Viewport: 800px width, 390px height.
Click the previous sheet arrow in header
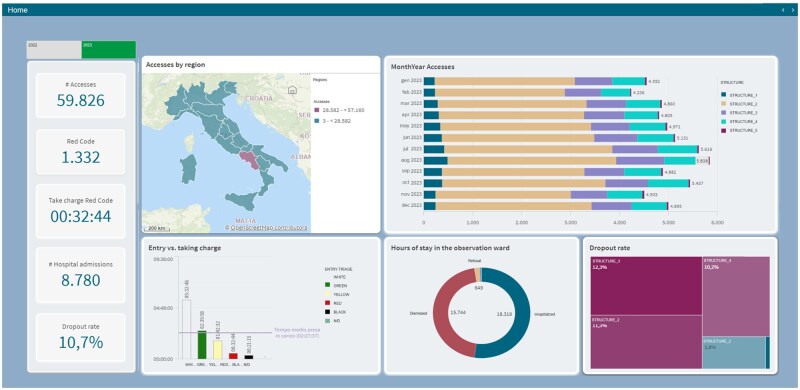pos(783,10)
